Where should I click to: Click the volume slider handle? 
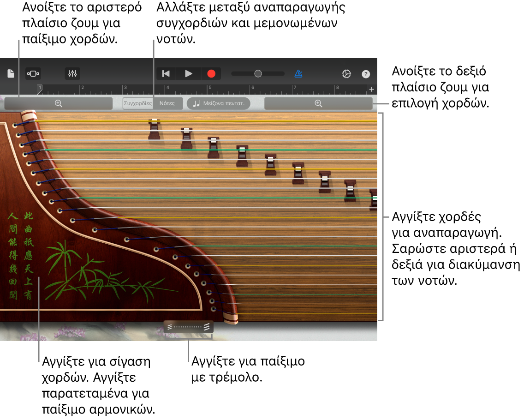[257, 73]
